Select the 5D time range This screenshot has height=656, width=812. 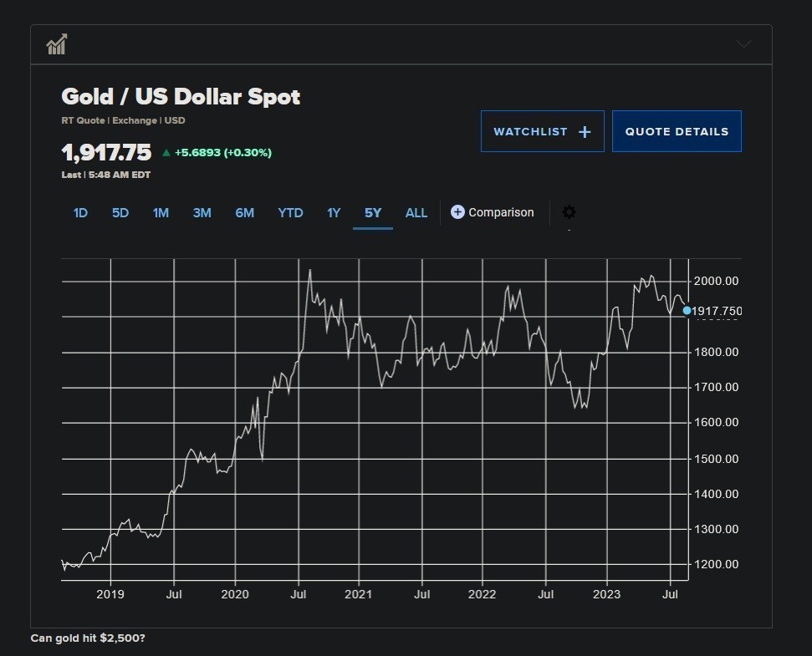tap(120, 213)
